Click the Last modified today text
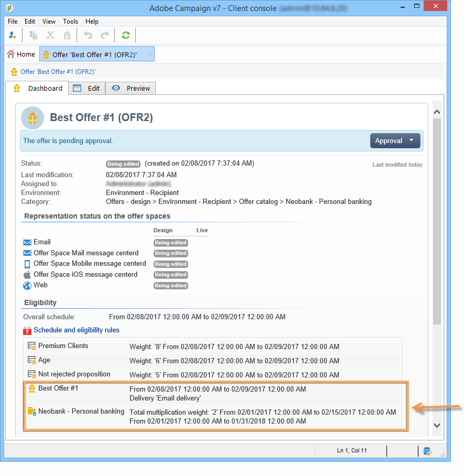This screenshot has height=476, width=464. coord(397,165)
